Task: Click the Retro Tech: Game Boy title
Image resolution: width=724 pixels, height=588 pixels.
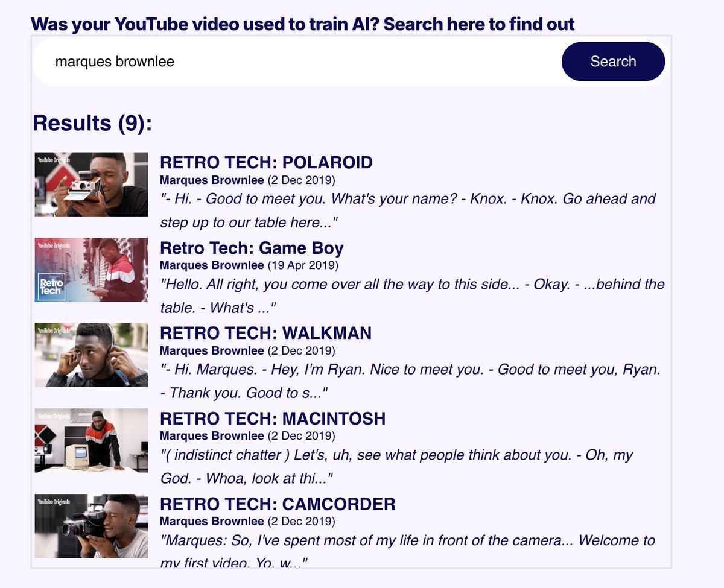Action: point(252,248)
